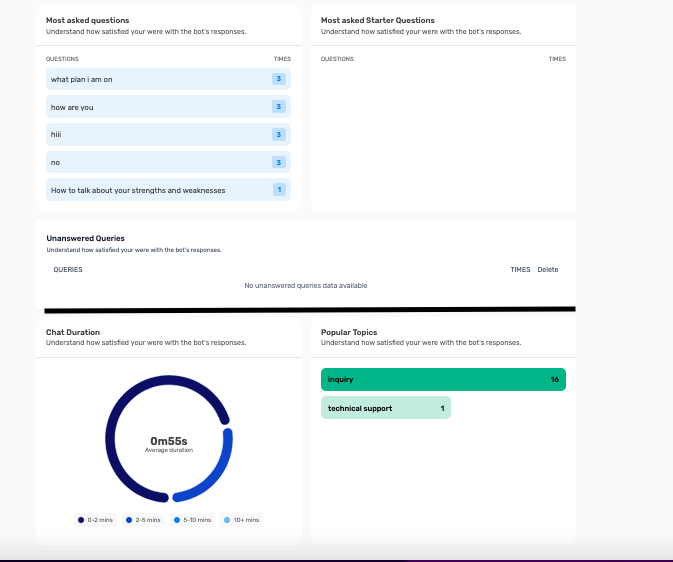
Task: Click QUESTIONS header under Most asked questions
Action: point(63,59)
